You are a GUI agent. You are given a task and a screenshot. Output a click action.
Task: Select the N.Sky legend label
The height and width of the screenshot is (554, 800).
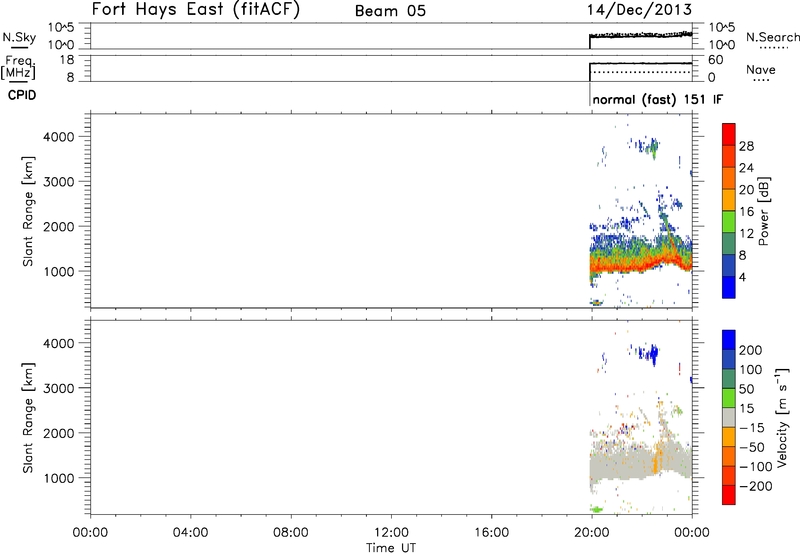[19, 37]
